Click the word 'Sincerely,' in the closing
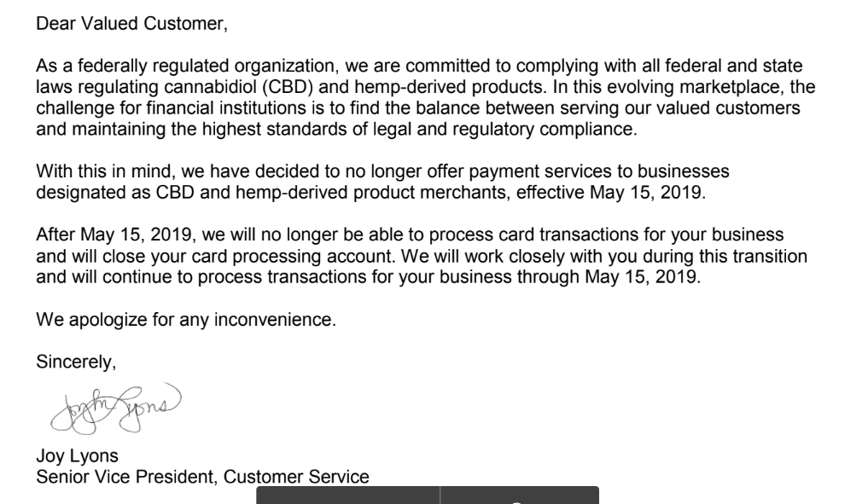 76,362
